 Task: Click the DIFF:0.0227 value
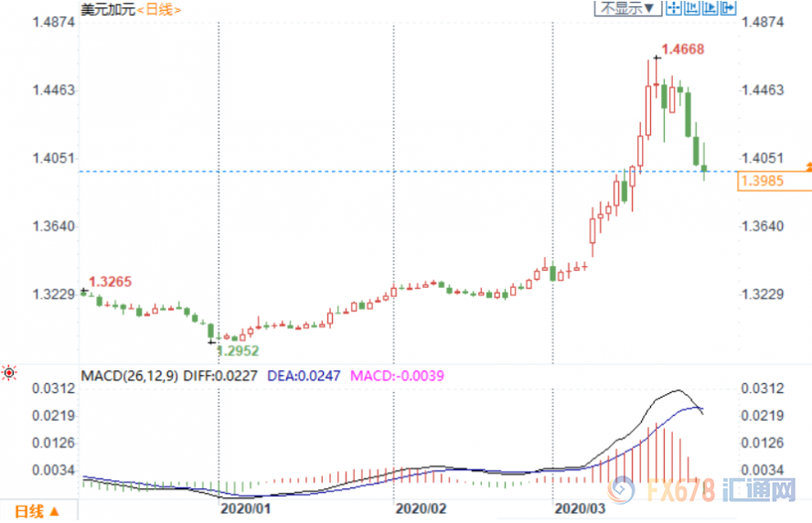click(x=220, y=376)
